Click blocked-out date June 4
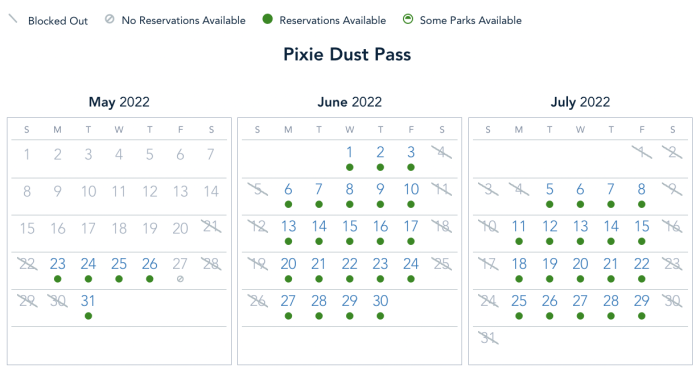700x376 pixels. coord(442,152)
